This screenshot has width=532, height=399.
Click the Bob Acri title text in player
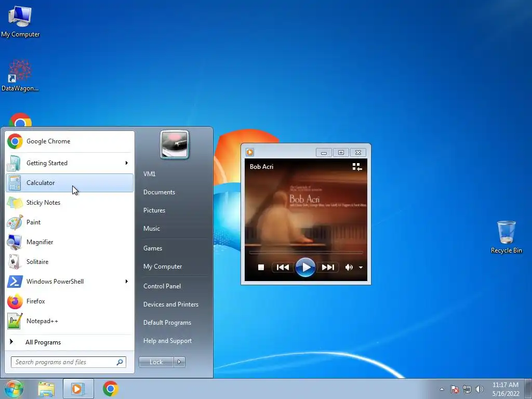(x=262, y=167)
